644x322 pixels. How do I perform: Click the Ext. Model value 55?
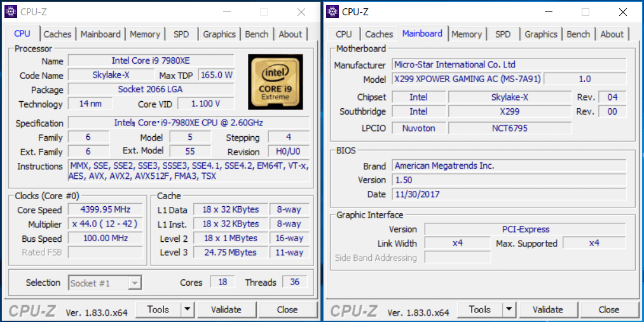pyautogui.click(x=190, y=151)
